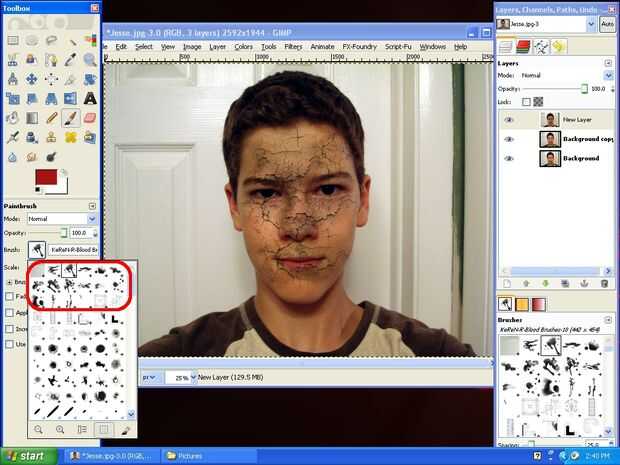Switch to the Channels tab

click(x=523, y=47)
